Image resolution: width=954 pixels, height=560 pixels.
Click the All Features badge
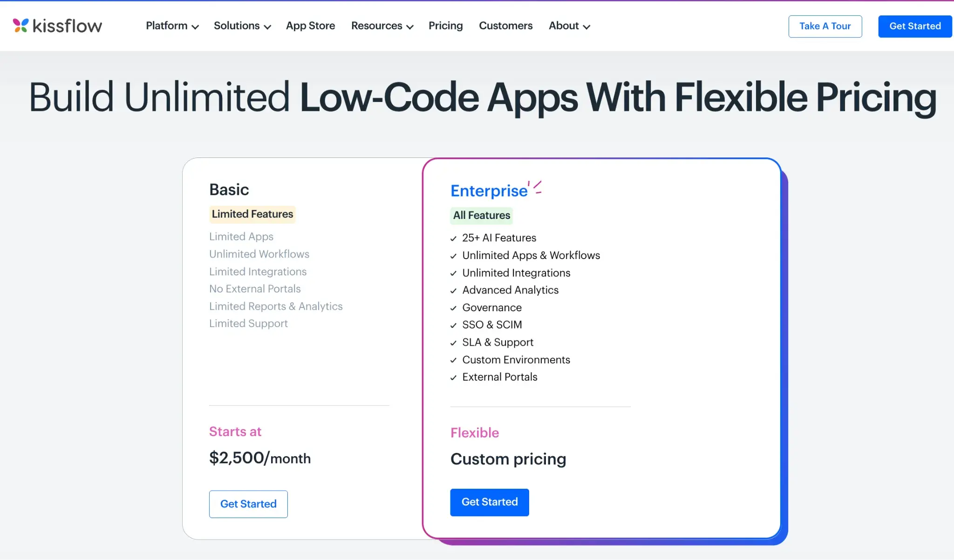481,215
